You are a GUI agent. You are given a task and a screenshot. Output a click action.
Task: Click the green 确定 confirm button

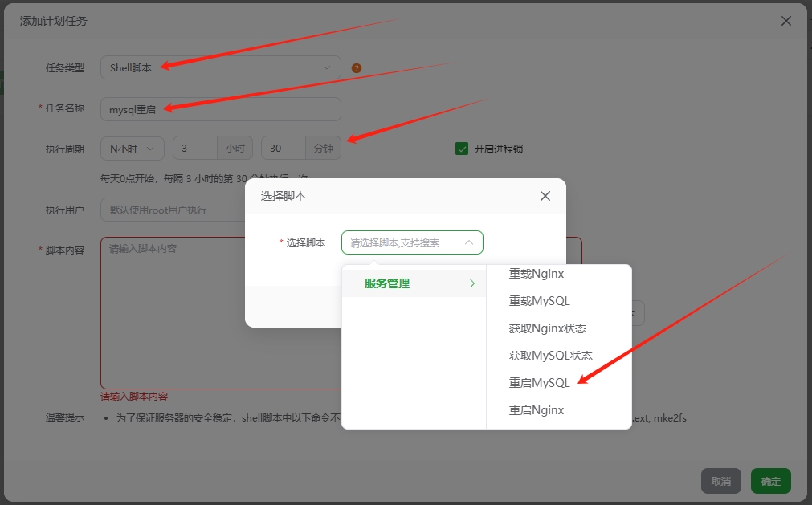coord(769,480)
